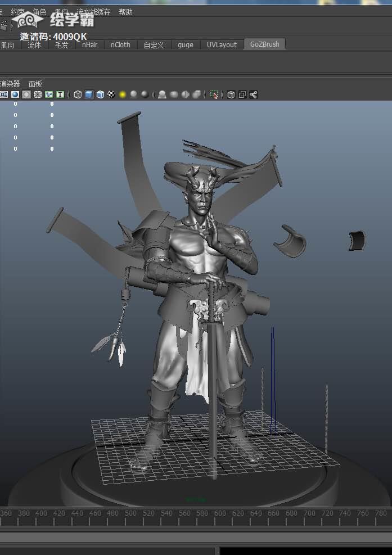This screenshot has width=392, height=555.
Task: Toggle the viewport shadows icon
Action: (x=133, y=94)
